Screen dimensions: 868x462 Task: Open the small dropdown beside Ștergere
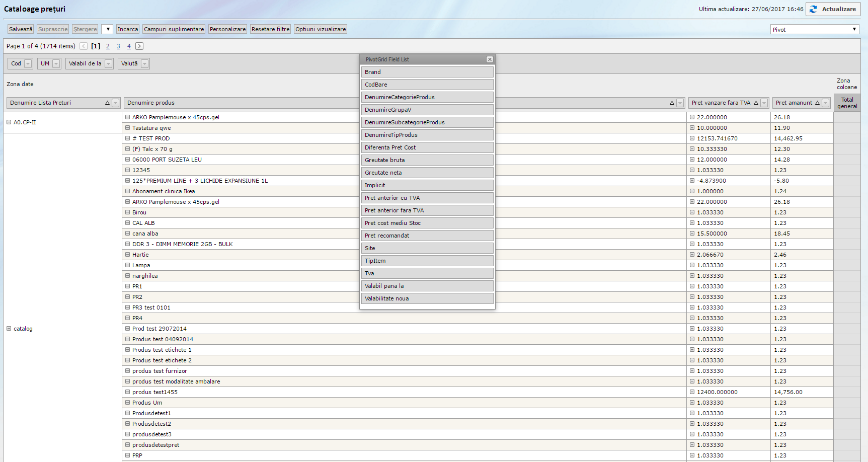(107, 29)
